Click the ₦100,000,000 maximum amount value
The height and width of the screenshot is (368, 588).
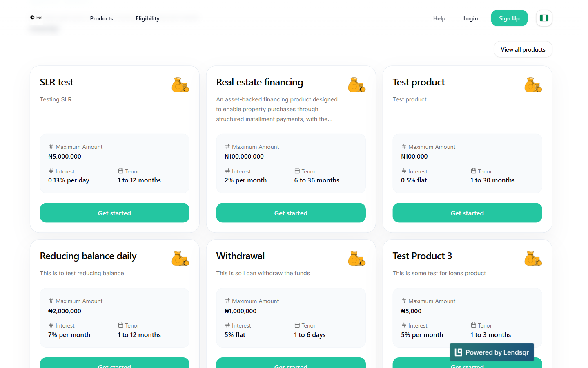point(244,157)
